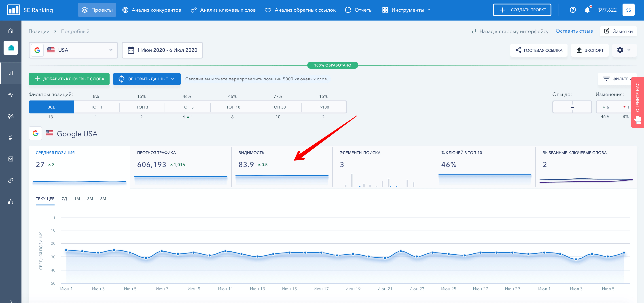Click the ОЦЕНИТЕ НАС feedback tab
The height and width of the screenshot is (303, 644).
point(638,102)
